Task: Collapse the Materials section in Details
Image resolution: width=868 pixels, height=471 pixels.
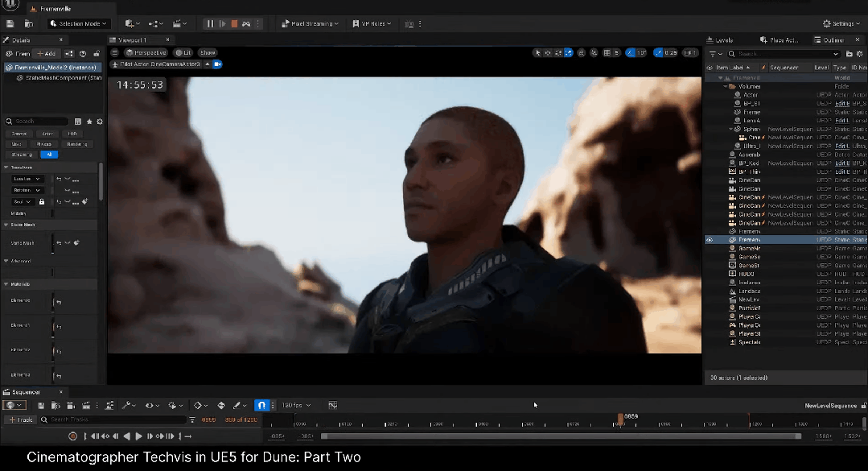Action: [6, 284]
